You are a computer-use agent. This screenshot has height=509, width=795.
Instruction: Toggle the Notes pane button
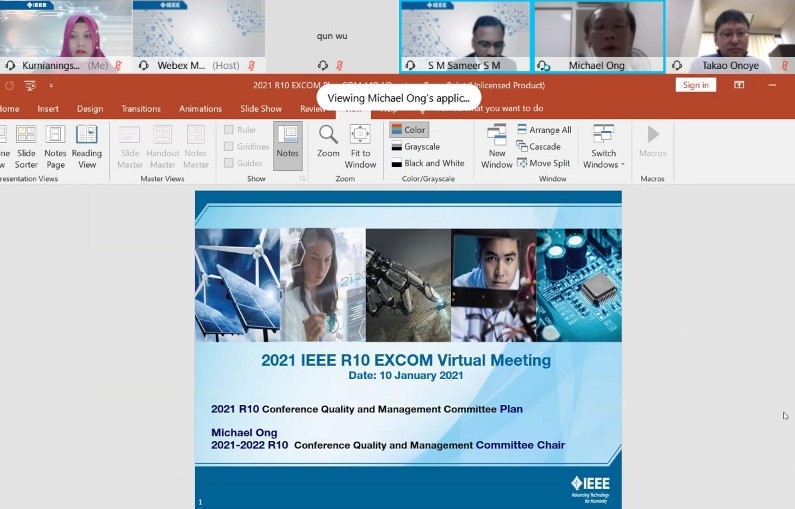click(x=287, y=146)
